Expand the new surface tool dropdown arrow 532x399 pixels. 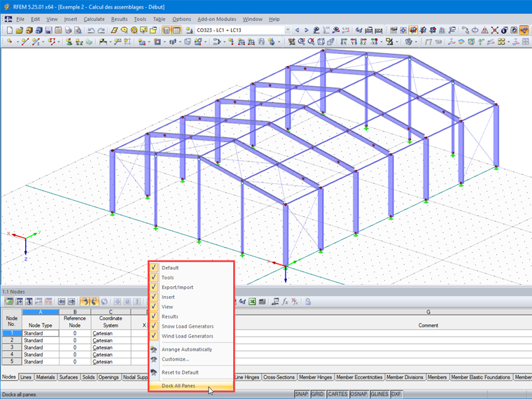click(149, 42)
